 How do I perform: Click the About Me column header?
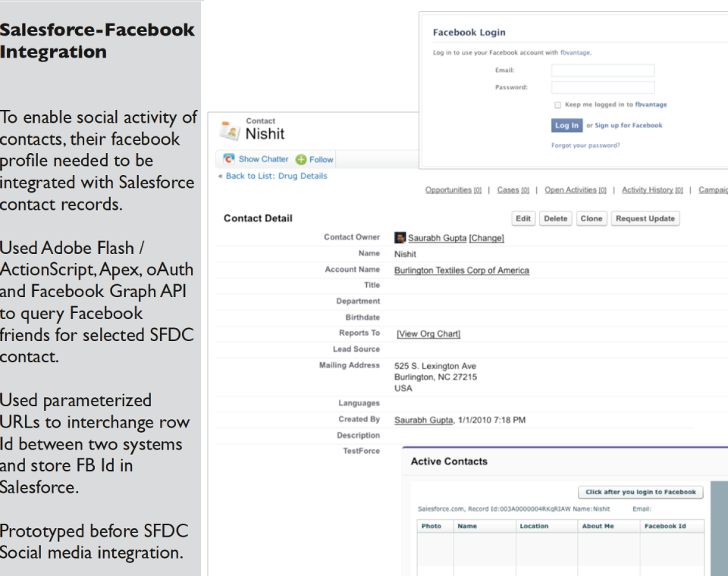tap(609, 526)
